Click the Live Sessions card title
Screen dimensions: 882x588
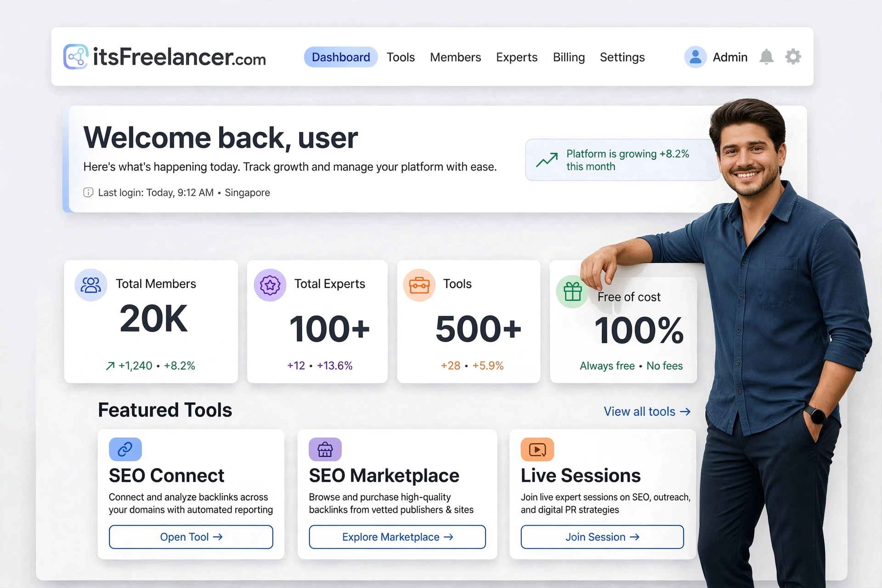coord(581,475)
